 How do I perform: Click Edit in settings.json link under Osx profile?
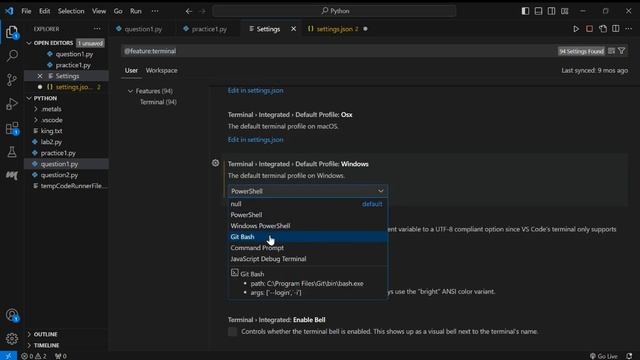tap(256, 140)
